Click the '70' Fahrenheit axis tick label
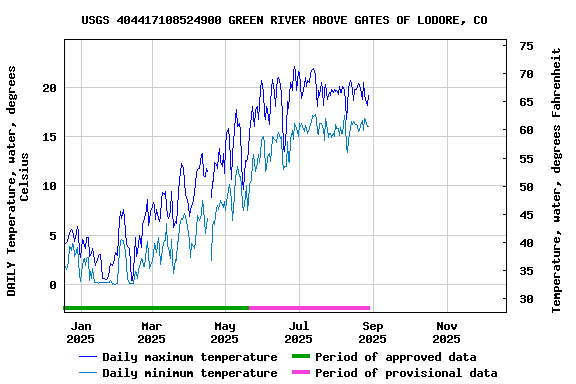The height and width of the screenshot is (384, 576). 526,74
